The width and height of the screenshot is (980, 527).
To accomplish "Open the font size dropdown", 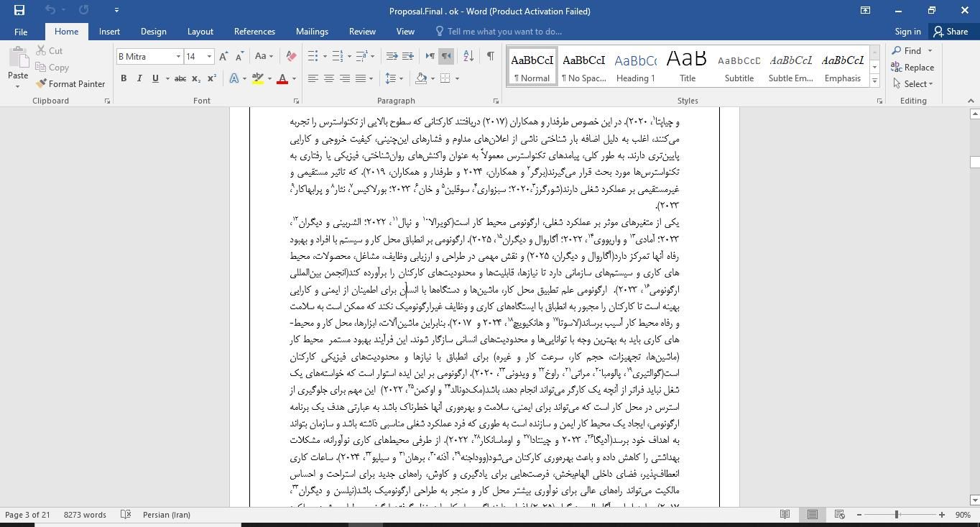I will [x=209, y=57].
